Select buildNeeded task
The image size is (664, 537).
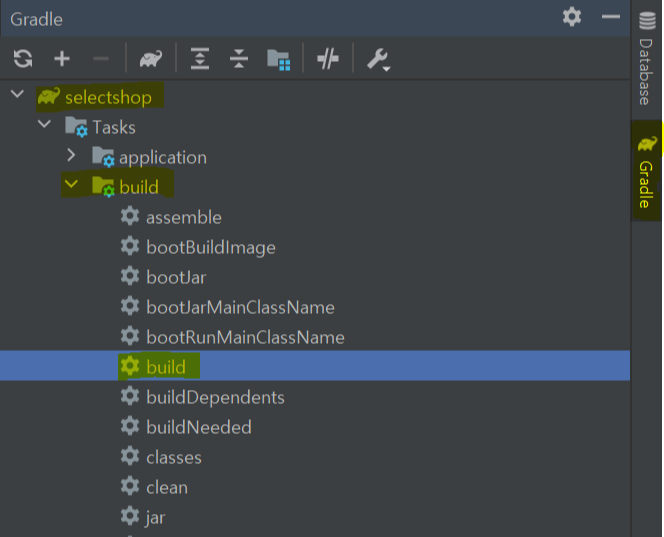(x=315, y=427)
